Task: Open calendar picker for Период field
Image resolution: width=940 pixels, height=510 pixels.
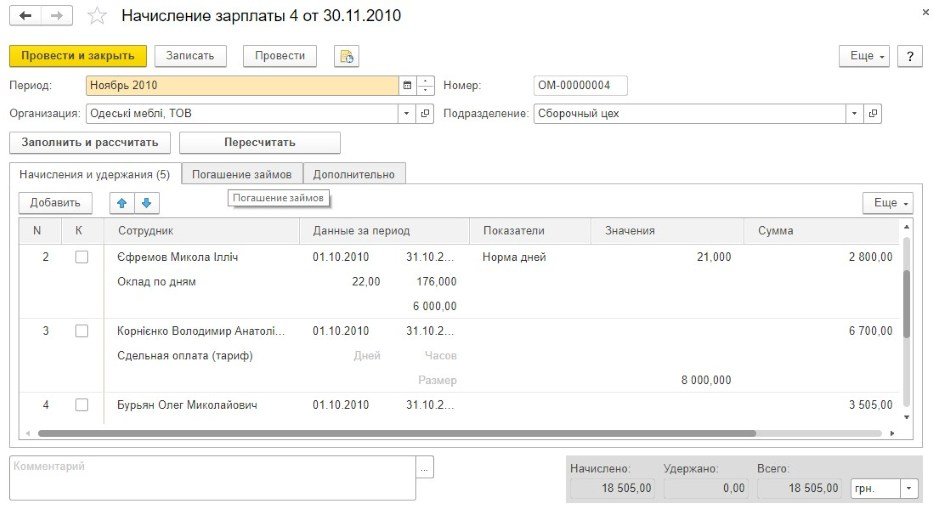Action: [407, 85]
